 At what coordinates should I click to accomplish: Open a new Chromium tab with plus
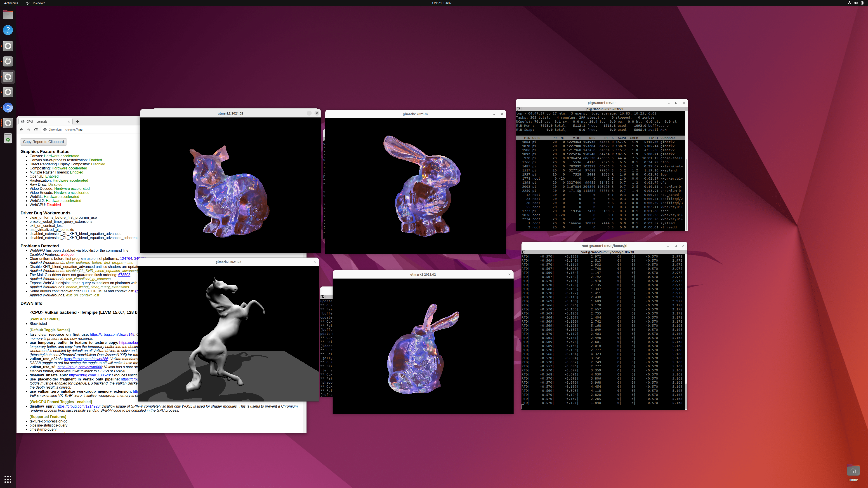[78, 122]
